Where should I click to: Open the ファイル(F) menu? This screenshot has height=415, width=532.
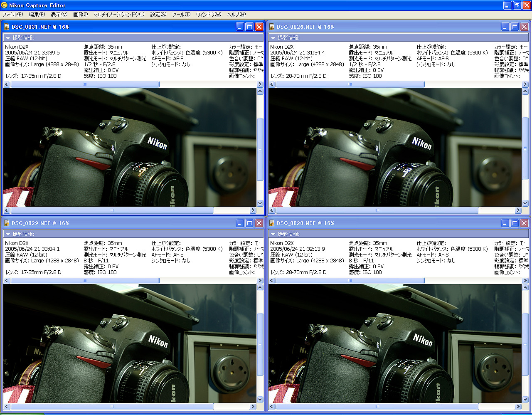(x=13, y=15)
